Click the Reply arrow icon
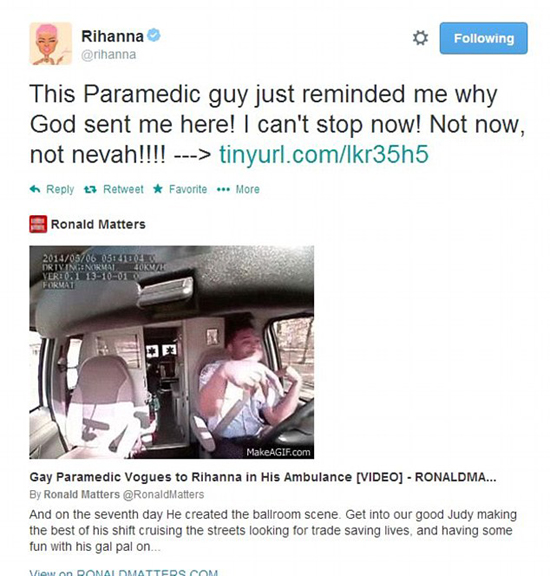This screenshot has height=576, width=550. coord(35,189)
